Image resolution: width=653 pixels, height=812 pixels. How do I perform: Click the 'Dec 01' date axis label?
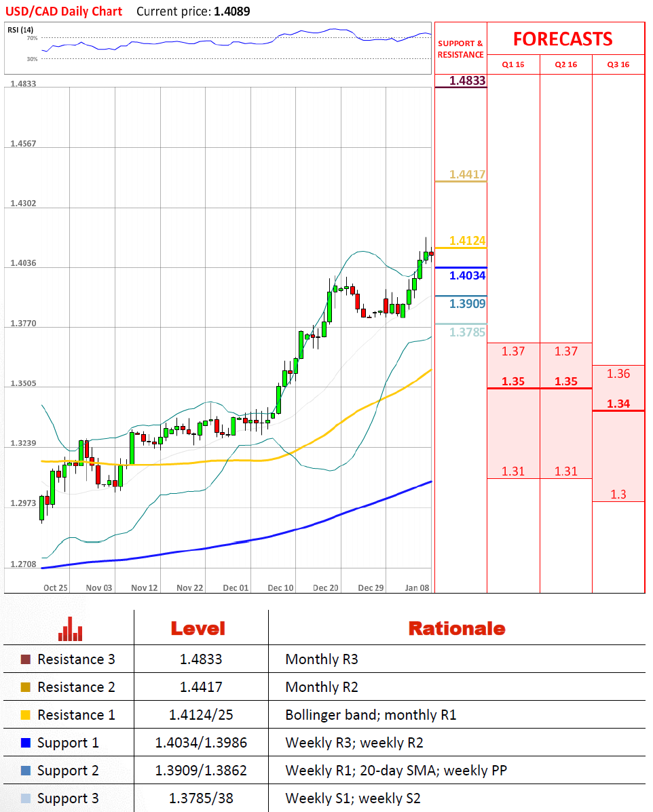pyautogui.click(x=236, y=587)
